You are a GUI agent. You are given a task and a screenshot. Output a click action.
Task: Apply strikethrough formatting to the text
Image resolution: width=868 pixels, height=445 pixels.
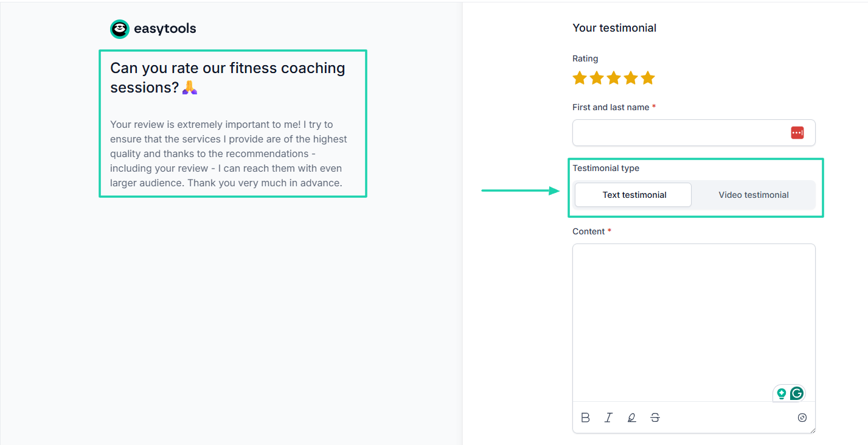pos(654,418)
